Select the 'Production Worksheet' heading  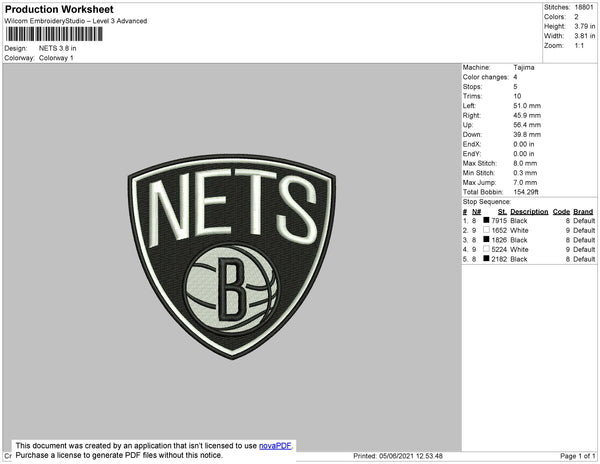pyautogui.click(x=59, y=10)
